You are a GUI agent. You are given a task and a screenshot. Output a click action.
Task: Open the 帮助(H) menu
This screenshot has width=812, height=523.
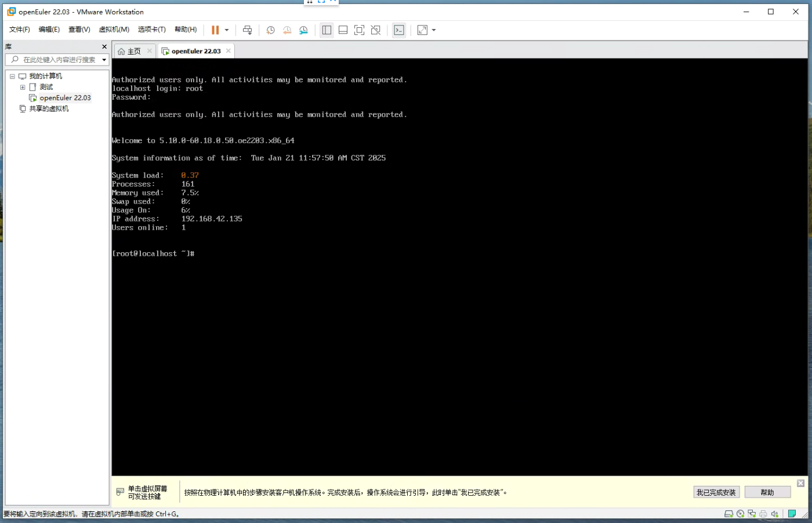(x=186, y=30)
